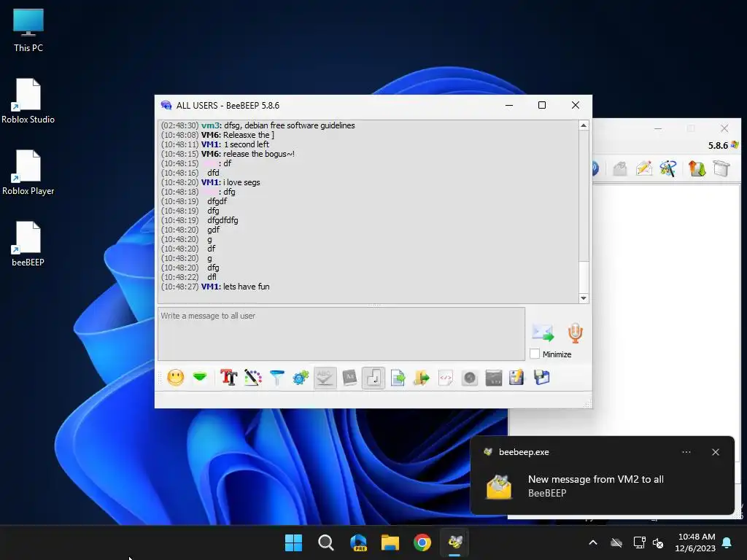Click the grey round disc icon
Screen dimensions: 747x560
pyautogui.click(x=470, y=378)
